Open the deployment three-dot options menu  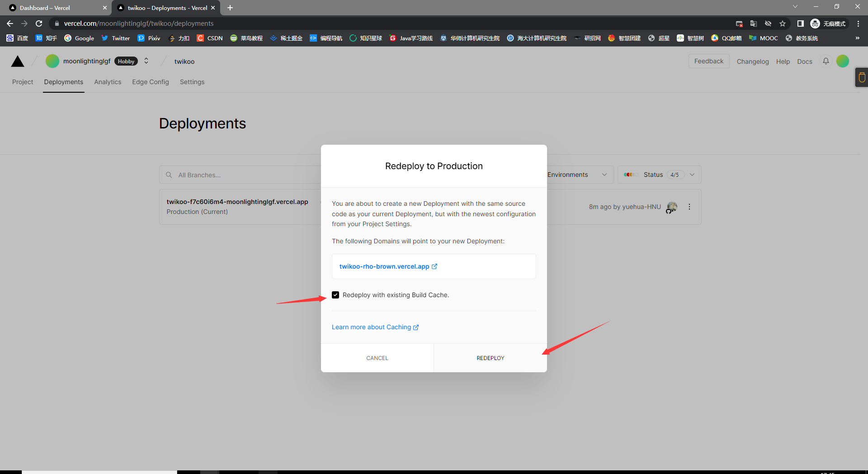[689, 207]
